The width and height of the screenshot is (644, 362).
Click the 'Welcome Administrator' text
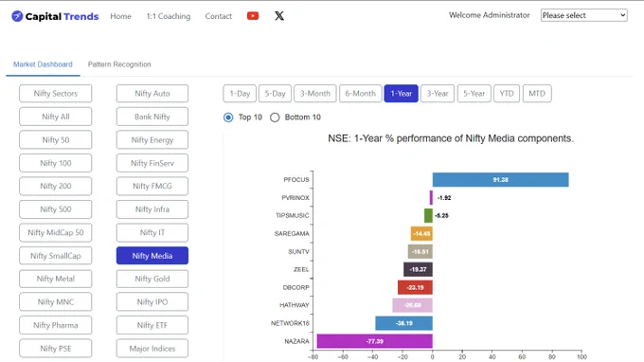pos(490,15)
